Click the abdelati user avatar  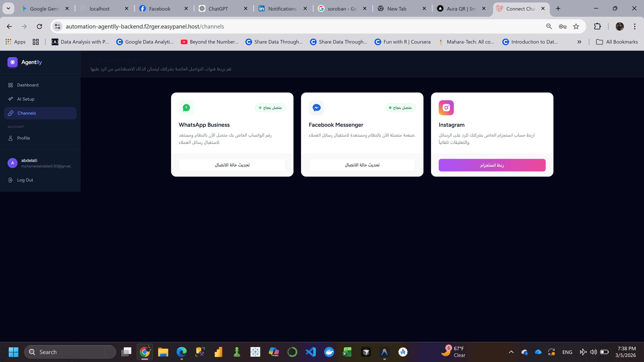coord(13,163)
